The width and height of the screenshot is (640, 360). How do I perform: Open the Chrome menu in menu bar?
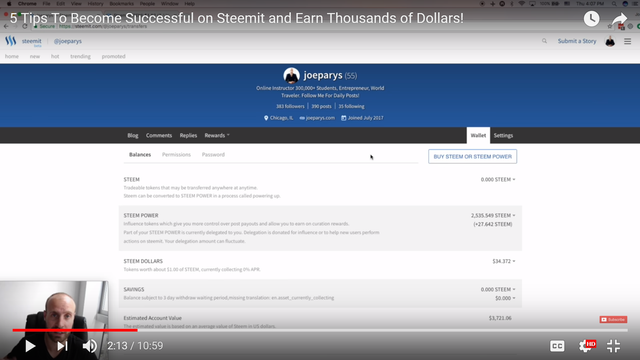(x=27, y=4)
